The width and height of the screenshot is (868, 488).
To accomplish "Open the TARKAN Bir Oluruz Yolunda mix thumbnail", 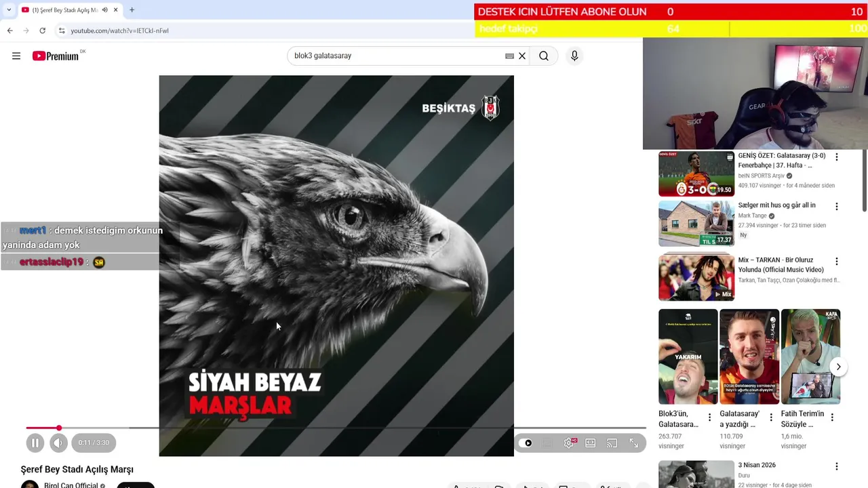I will [696, 277].
